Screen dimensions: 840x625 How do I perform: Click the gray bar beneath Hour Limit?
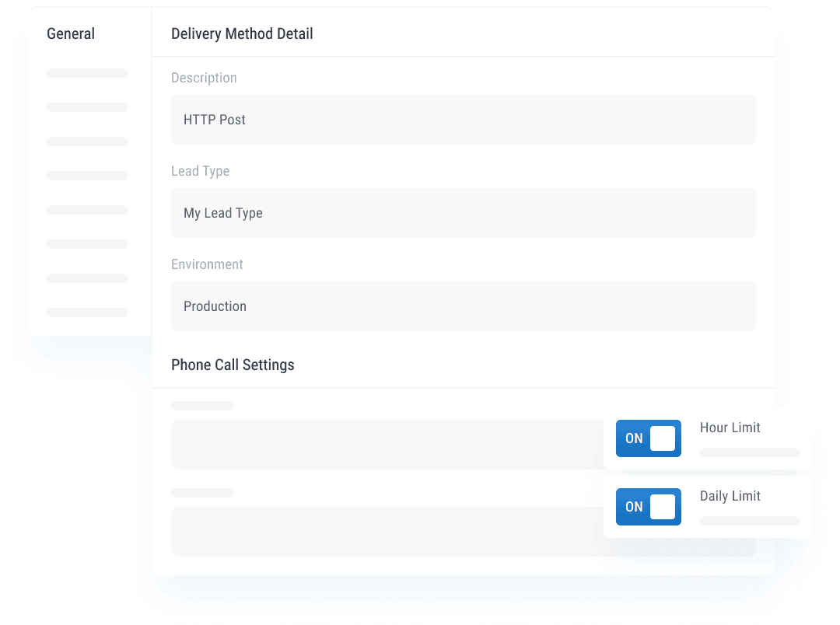pyautogui.click(x=749, y=452)
